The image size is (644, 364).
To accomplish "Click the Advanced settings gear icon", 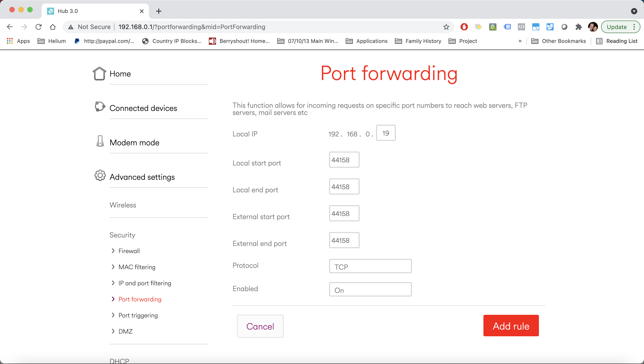I will point(100,176).
